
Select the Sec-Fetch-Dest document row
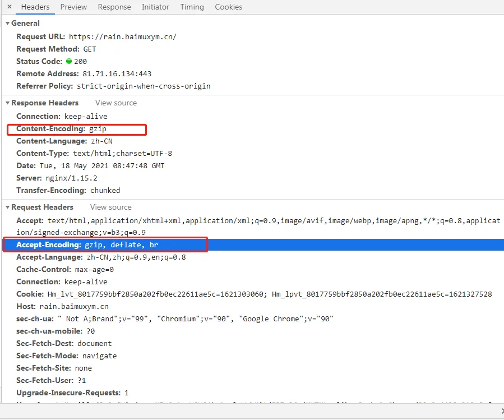[64, 344]
